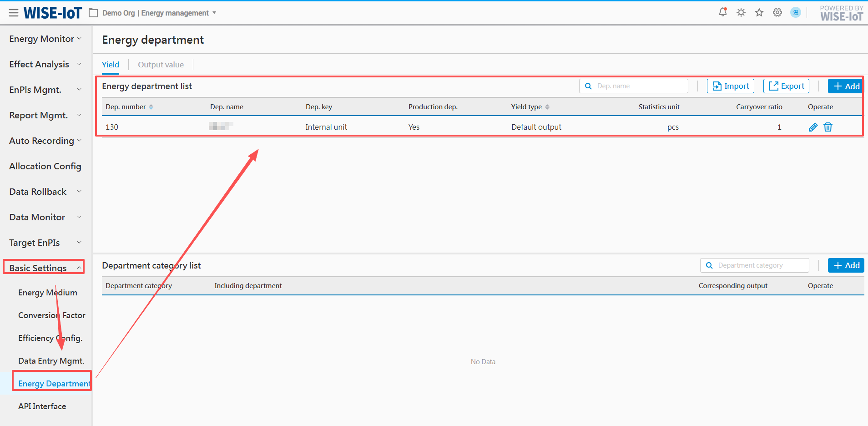Screen dimensions: 868x426
Task: Switch to the Output value tab
Action: 161,65
